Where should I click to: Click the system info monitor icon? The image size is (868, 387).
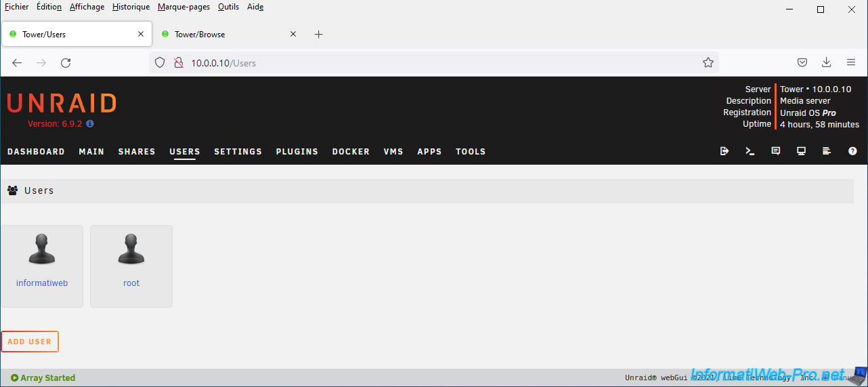point(801,151)
